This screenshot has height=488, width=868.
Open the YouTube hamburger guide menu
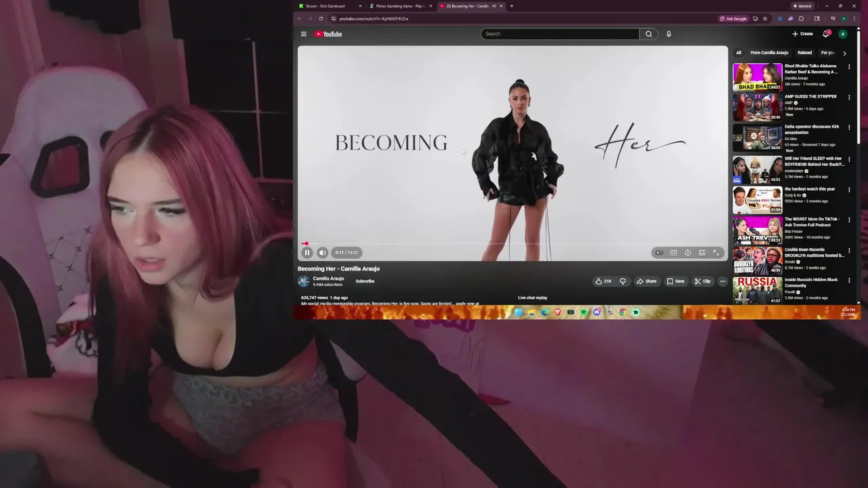[x=304, y=34]
